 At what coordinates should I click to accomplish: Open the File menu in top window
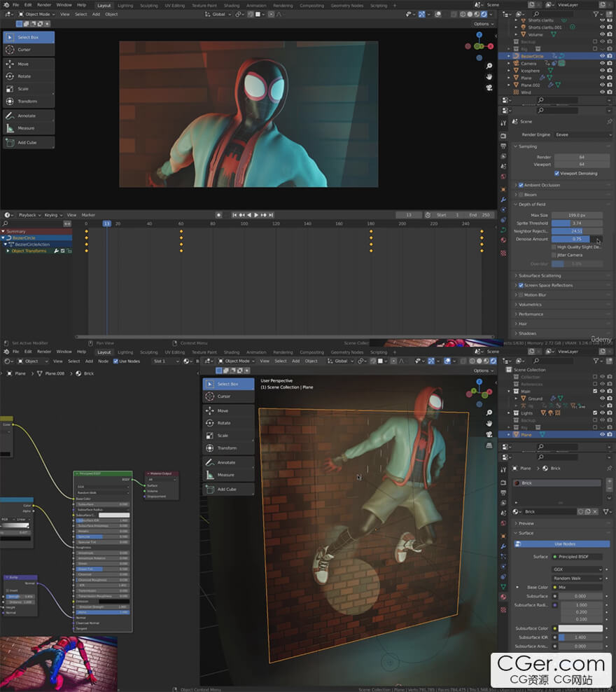coord(16,5)
